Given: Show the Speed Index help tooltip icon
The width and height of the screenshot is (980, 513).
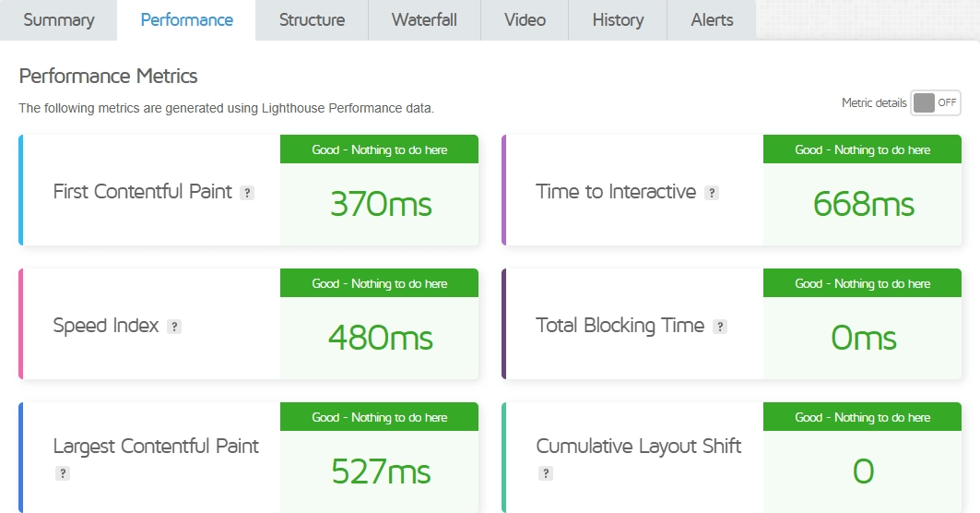Looking at the screenshot, I should click(x=174, y=327).
